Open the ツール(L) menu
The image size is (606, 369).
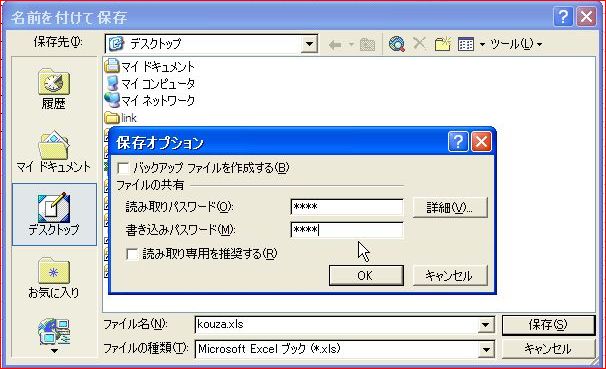[x=516, y=44]
